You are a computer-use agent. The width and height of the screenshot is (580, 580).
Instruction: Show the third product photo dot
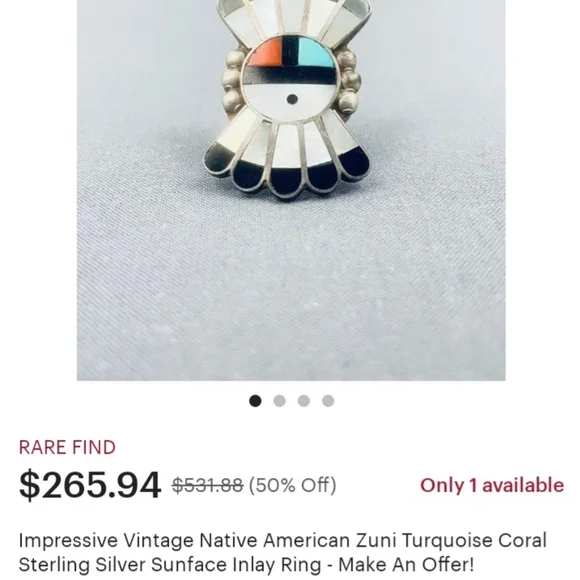click(x=304, y=401)
